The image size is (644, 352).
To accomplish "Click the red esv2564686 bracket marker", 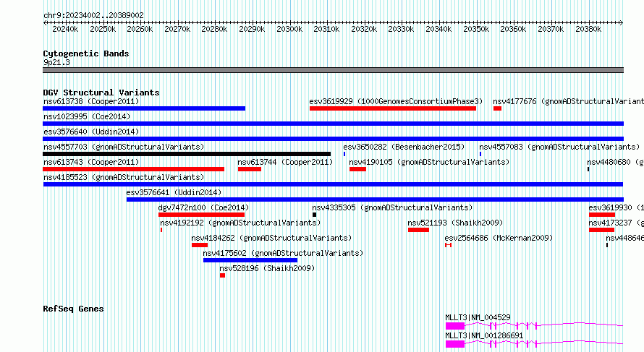I will (x=448, y=245).
